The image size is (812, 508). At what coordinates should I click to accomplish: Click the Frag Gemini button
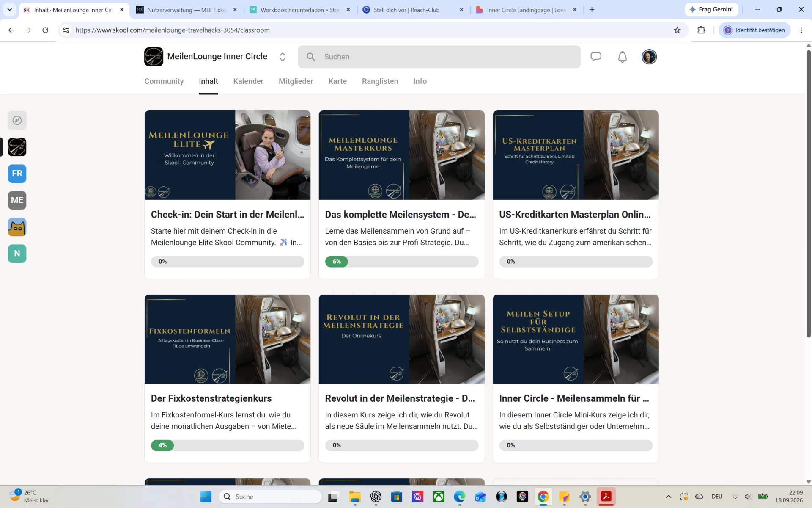711,9
